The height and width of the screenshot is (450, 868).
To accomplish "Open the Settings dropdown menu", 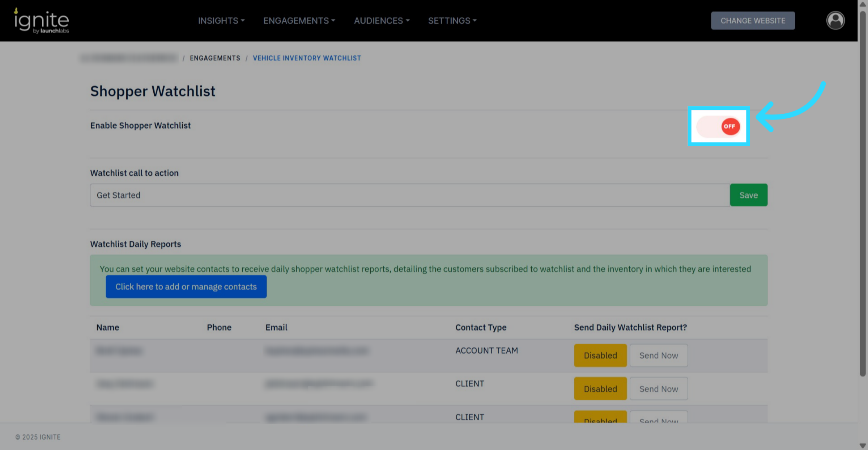I will pos(452,21).
